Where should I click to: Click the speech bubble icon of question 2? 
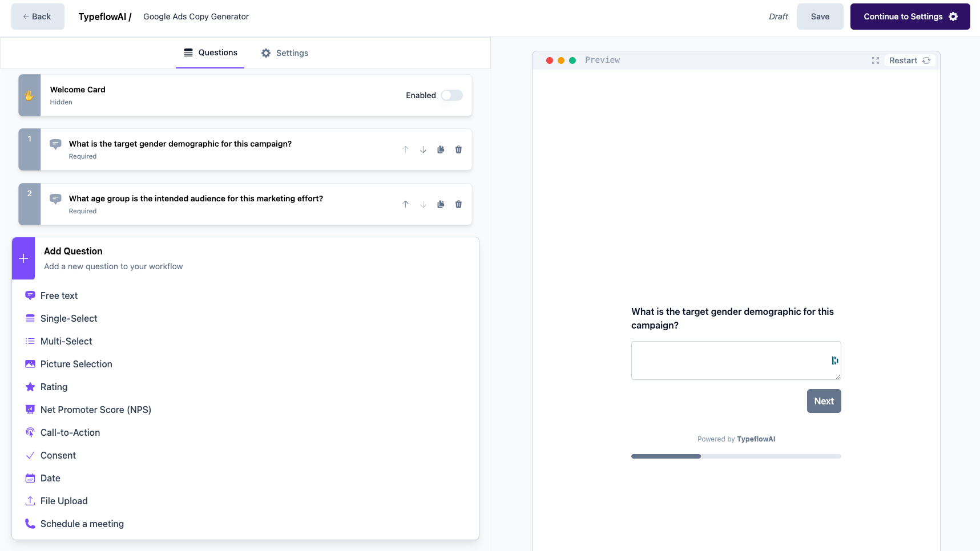coord(55,199)
